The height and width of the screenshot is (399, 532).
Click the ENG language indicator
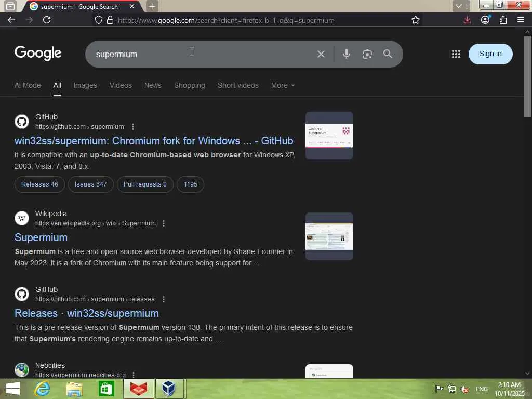point(482,389)
